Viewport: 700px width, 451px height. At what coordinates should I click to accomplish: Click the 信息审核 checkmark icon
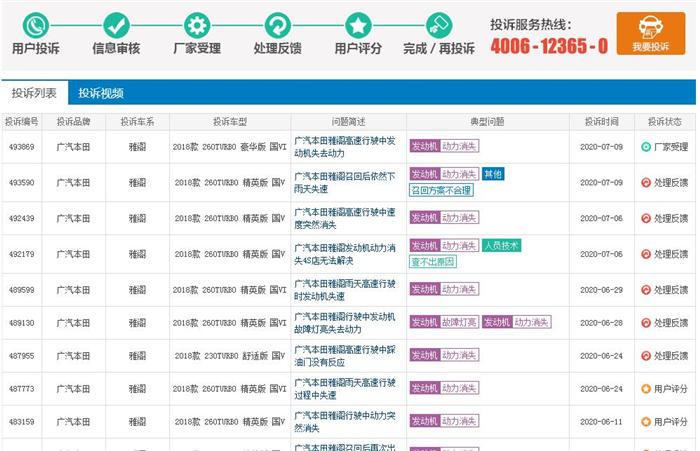coord(117,25)
